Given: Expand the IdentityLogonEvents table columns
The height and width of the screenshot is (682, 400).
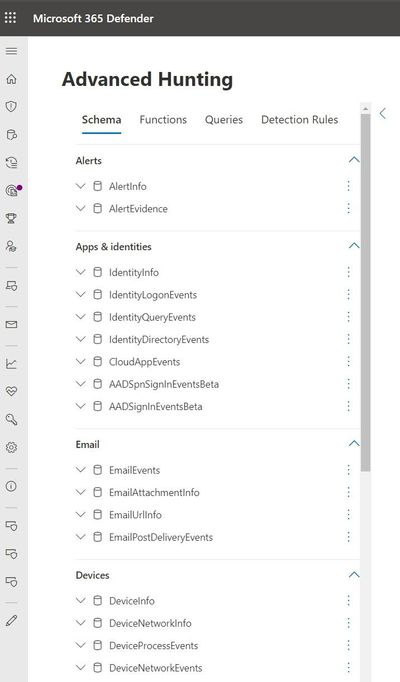Looking at the screenshot, I should click(x=80, y=294).
